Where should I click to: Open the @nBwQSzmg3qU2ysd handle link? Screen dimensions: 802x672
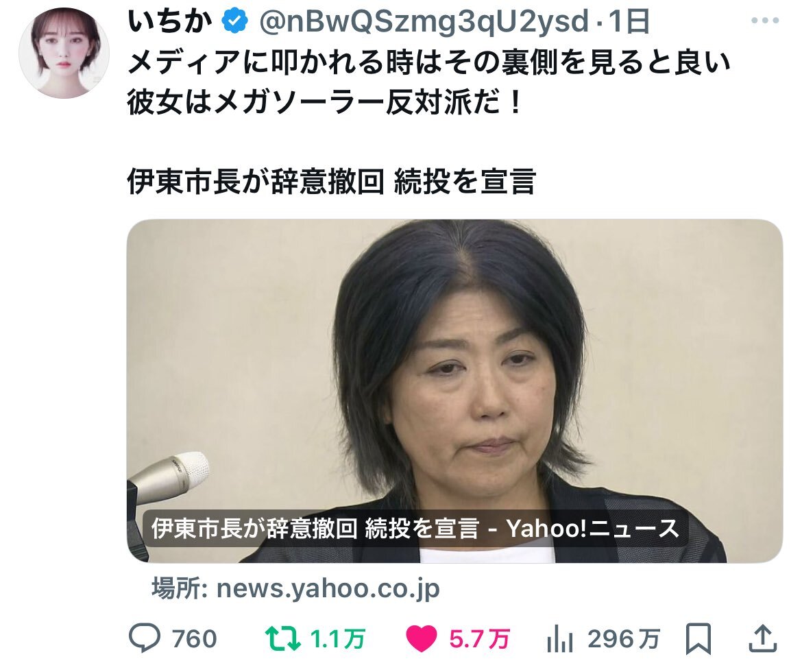coord(424,22)
